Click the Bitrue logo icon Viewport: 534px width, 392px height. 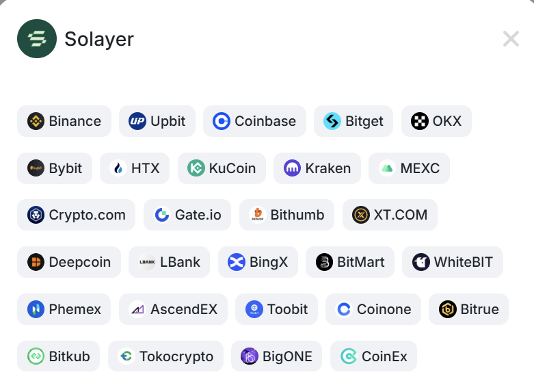coord(448,309)
